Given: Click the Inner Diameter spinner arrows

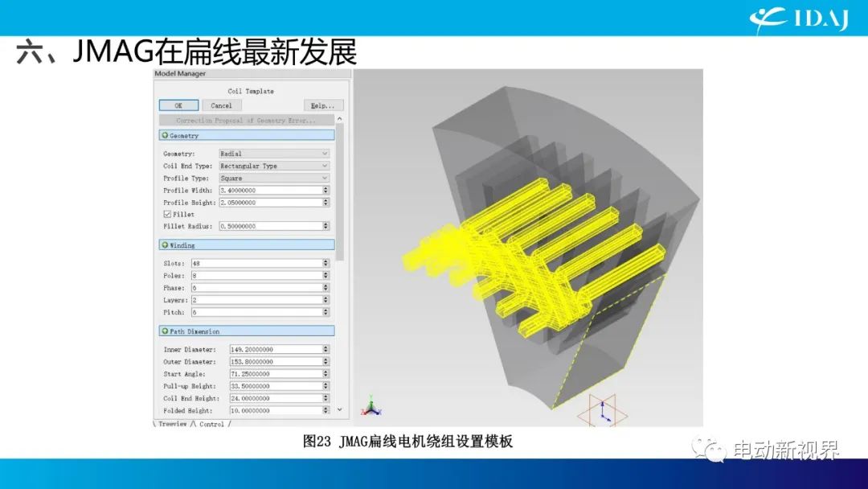Looking at the screenshot, I should point(325,349).
